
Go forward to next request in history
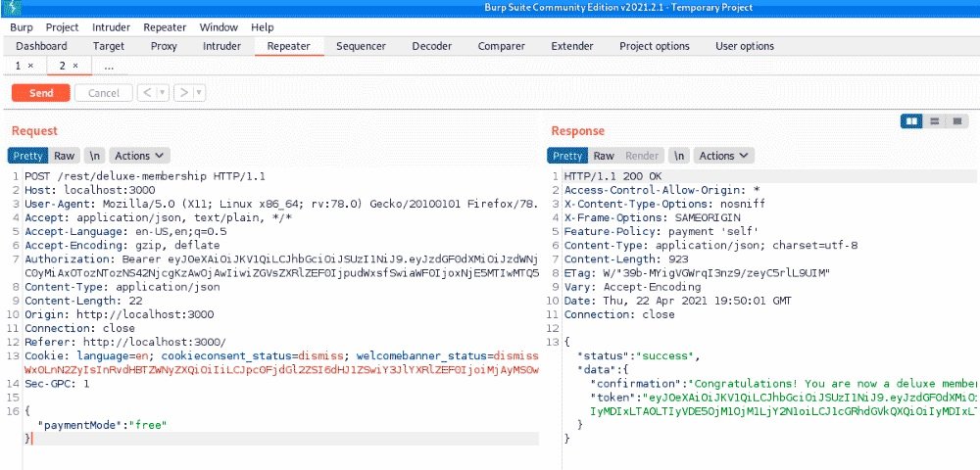[x=183, y=93]
